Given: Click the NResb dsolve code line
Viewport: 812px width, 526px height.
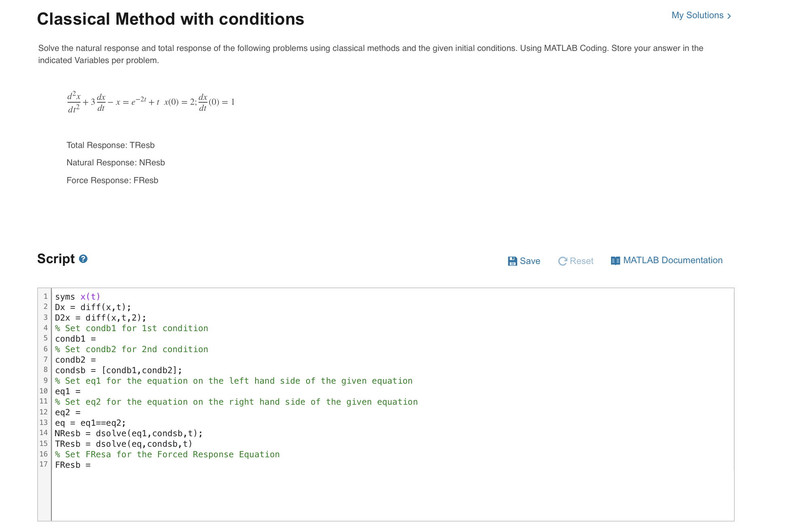Looking at the screenshot, I should 129,433.
